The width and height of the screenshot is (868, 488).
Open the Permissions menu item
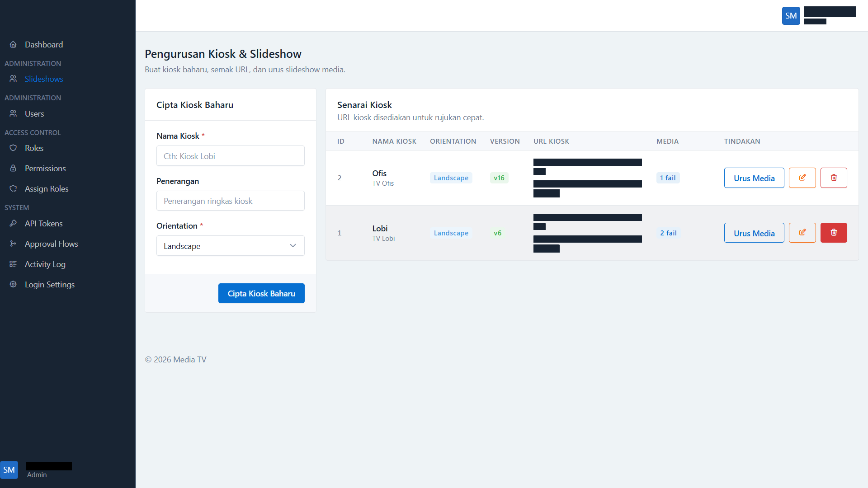coord(45,168)
